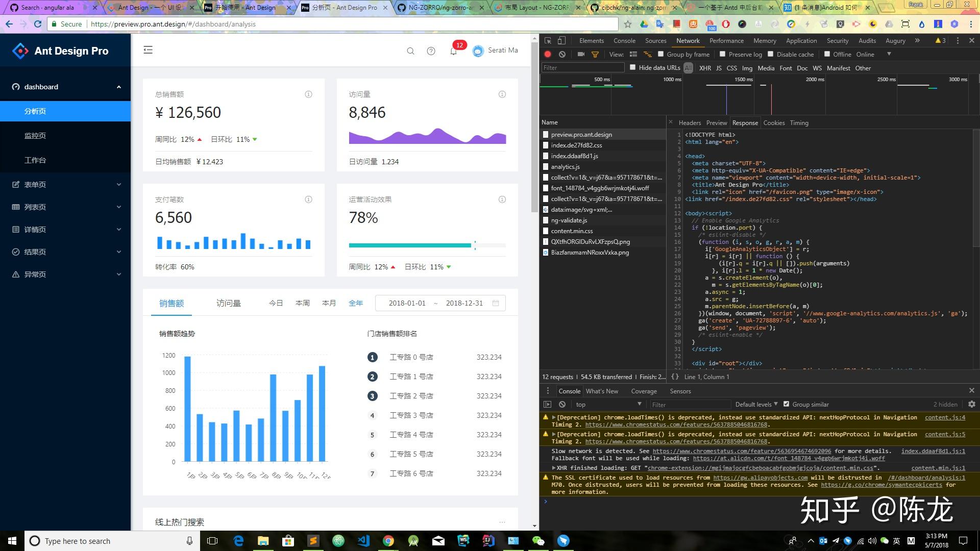This screenshot has height=551, width=980.
Task: Open the DevTools inspect element picker
Action: [548, 40]
